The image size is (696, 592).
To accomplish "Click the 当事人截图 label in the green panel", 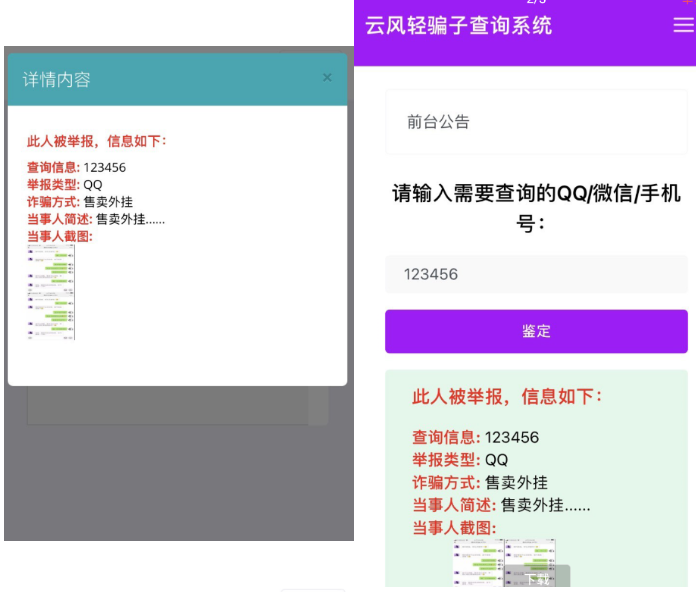I will (x=454, y=528).
